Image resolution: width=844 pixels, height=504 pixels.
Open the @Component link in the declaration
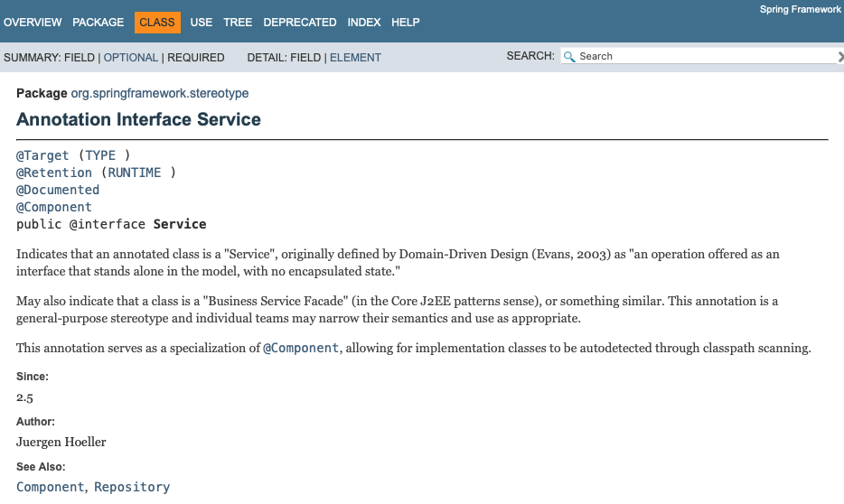(x=54, y=207)
